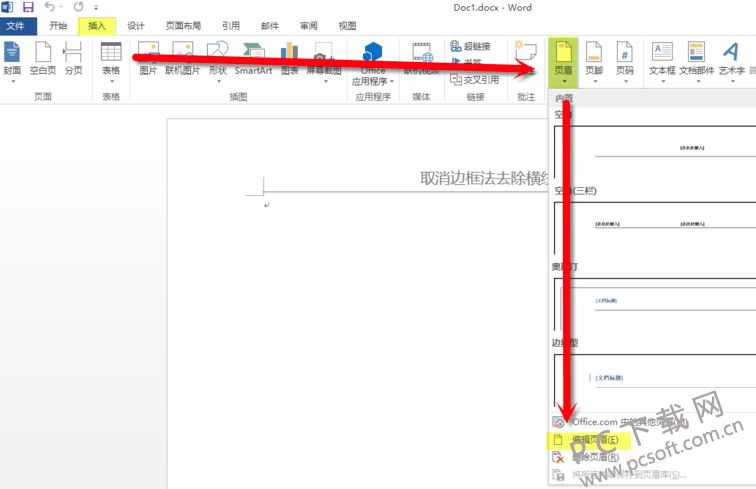The image size is (756, 489).
Task: Insert a 超链接 hyperlink
Action: [x=470, y=46]
